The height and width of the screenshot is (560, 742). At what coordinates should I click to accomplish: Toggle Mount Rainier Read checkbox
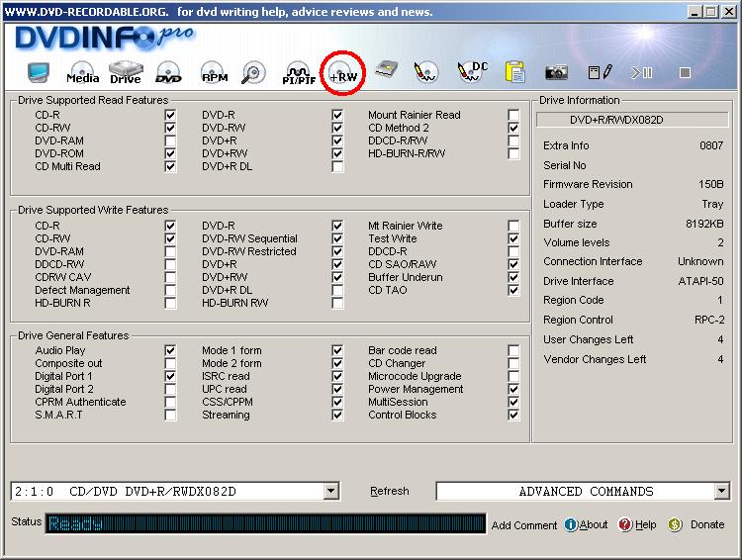tap(513, 115)
